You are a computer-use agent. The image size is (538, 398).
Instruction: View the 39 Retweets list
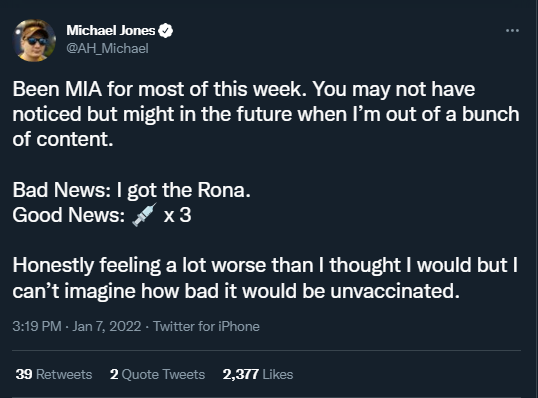54,374
